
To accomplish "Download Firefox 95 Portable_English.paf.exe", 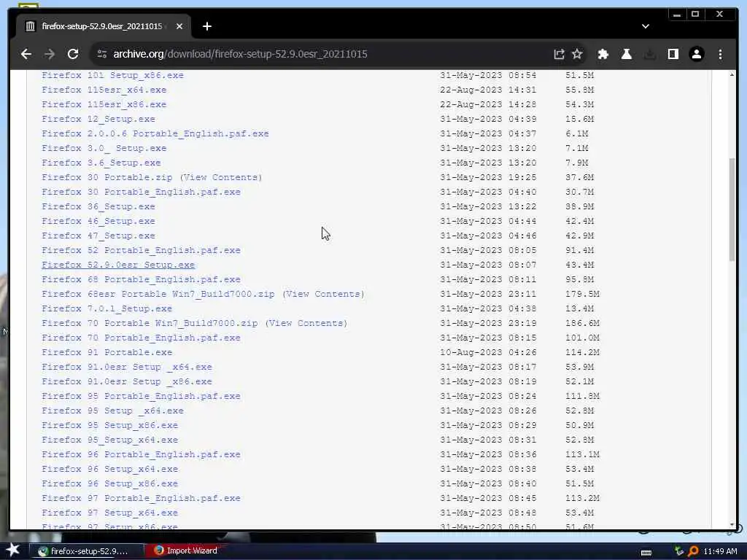I will (141, 396).
